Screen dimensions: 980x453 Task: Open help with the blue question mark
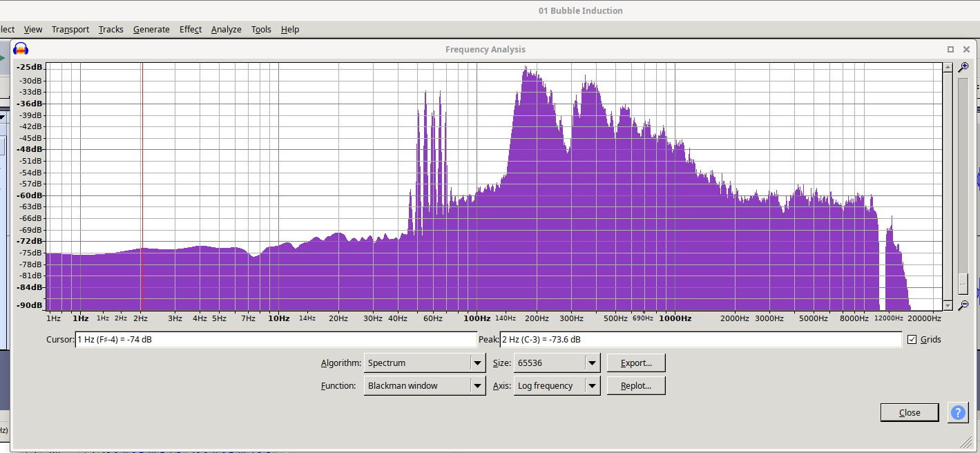coord(958,412)
